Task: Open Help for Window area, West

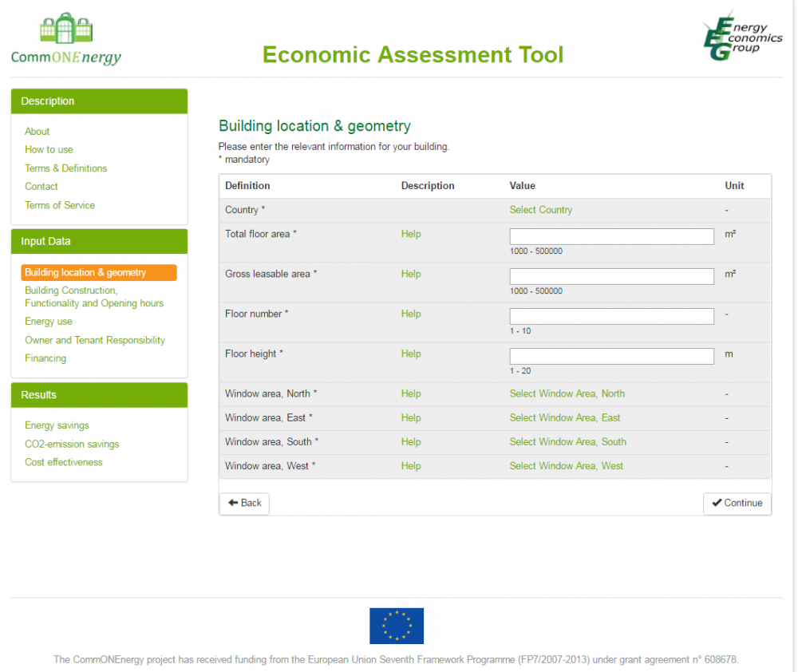Action: (x=411, y=466)
